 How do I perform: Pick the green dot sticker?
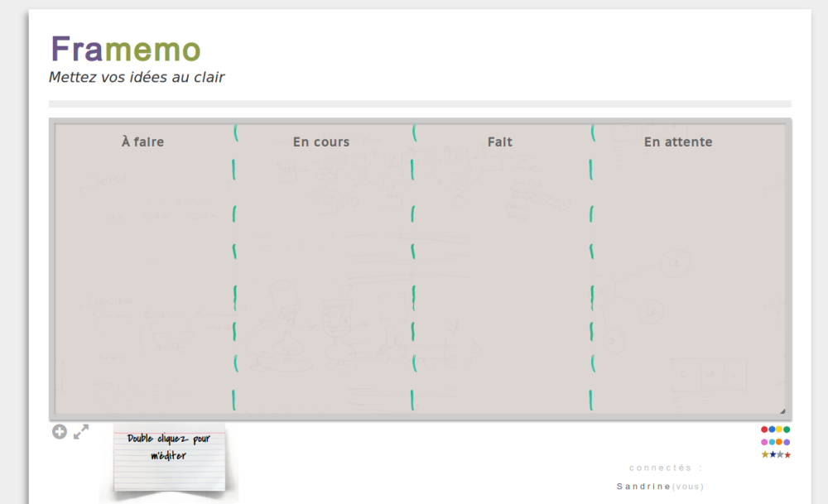click(x=787, y=430)
